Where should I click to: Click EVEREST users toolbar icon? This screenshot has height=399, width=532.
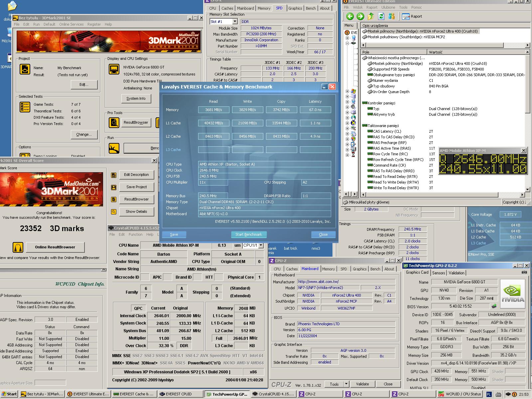coord(392,16)
